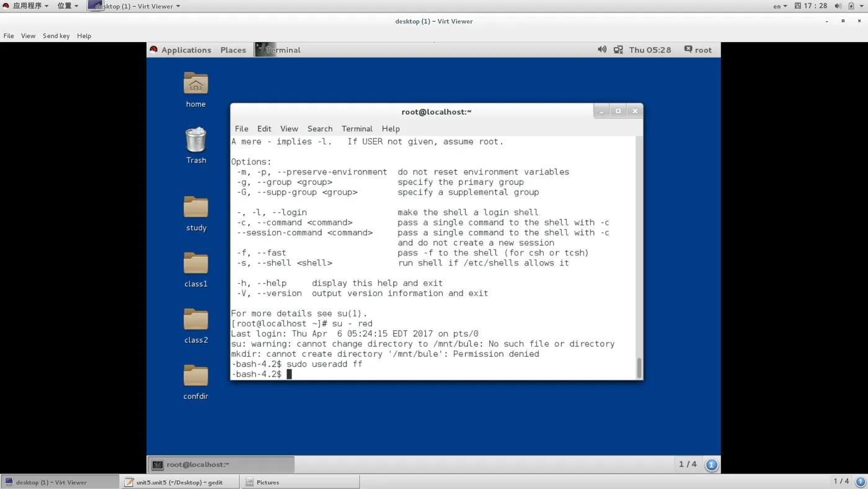Click the guest clock Thu 05:28
The height and width of the screenshot is (489, 868).
pyautogui.click(x=650, y=50)
